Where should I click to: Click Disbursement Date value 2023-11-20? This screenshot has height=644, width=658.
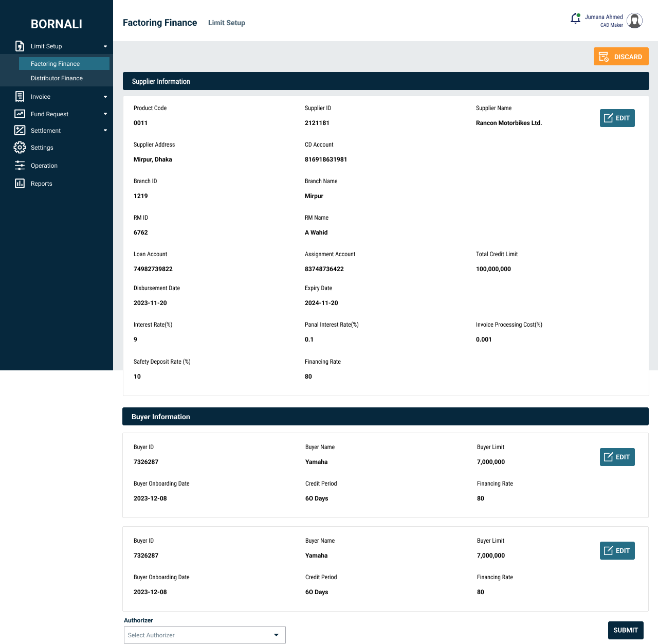[150, 303]
